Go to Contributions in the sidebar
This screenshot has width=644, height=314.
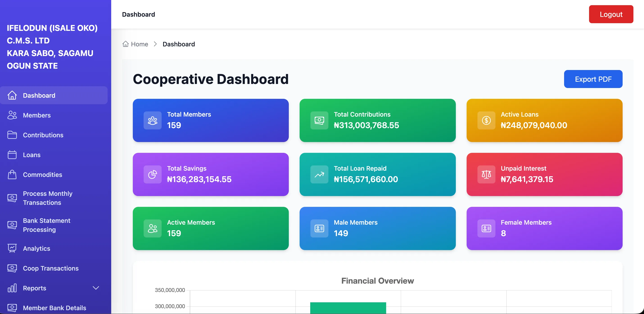(54, 135)
